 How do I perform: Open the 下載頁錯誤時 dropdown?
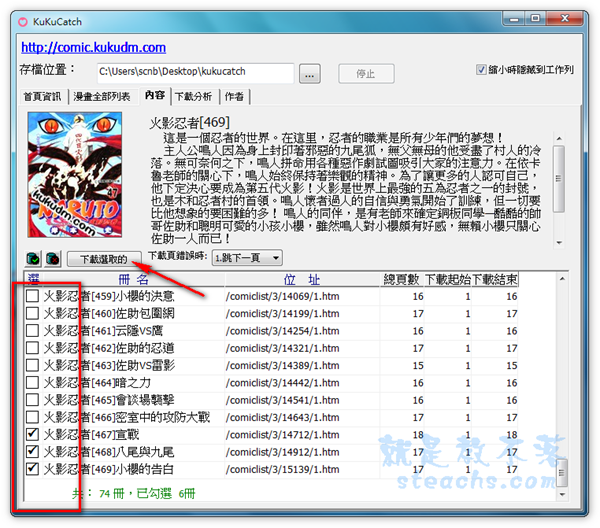[x=247, y=258]
